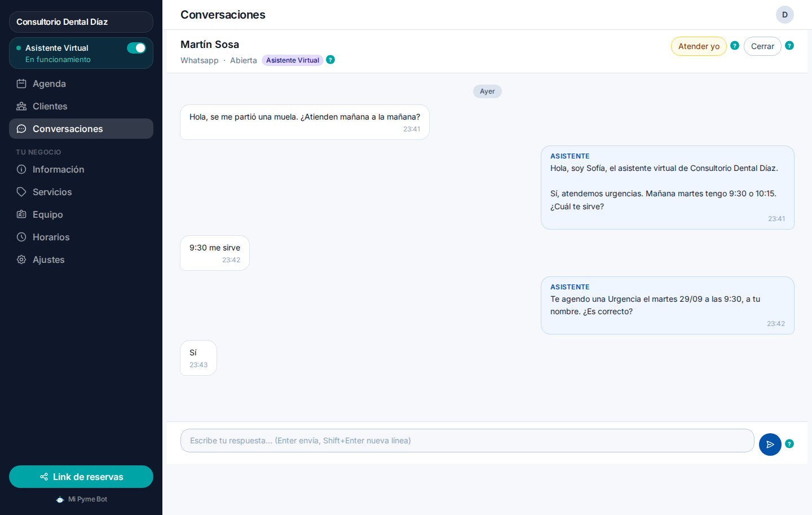The height and width of the screenshot is (515, 812).
Task: Click the Atender yo button
Action: (699, 46)
